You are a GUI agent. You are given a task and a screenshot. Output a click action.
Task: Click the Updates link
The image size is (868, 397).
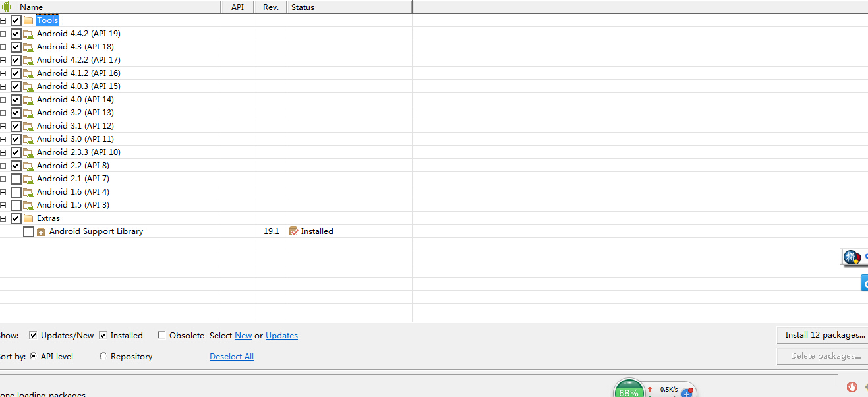(x=281, y=336)
